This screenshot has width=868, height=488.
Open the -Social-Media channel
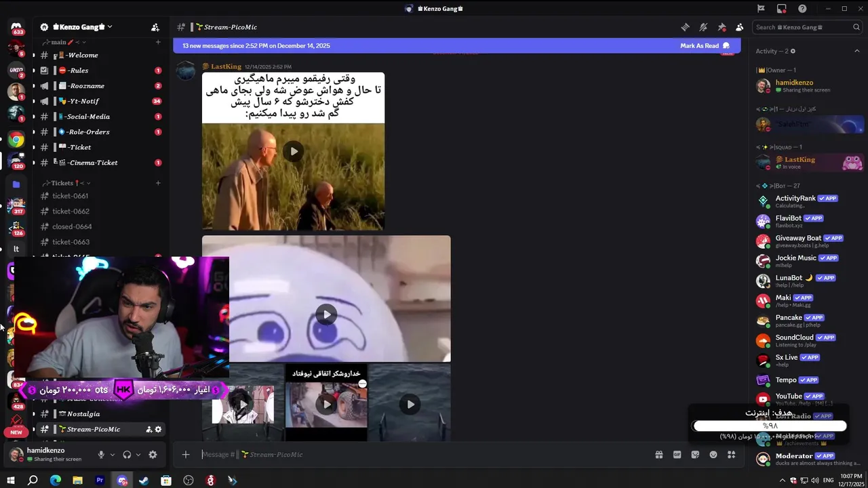[100, 117]
